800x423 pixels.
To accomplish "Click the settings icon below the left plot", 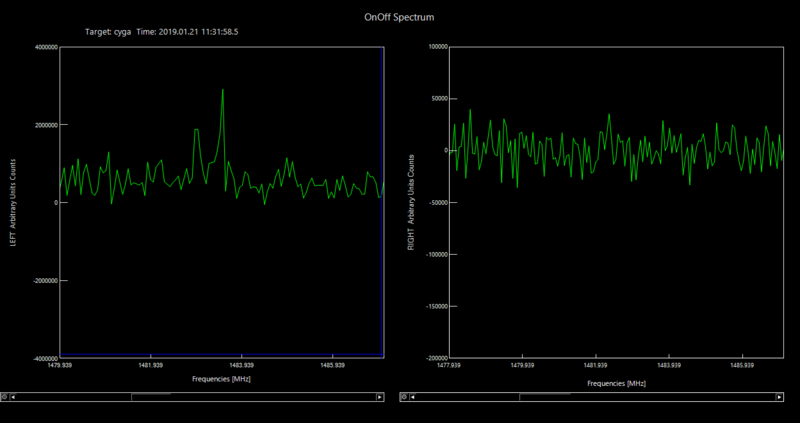I will 5,397.
